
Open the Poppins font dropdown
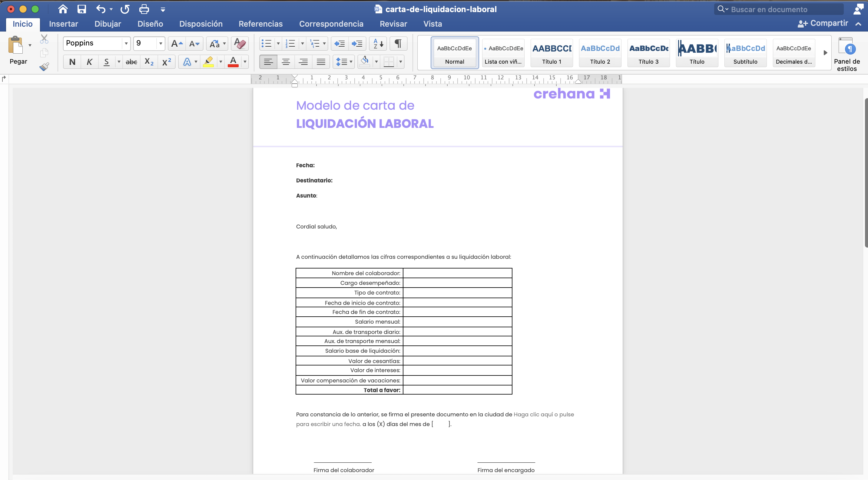pos(126,43)
